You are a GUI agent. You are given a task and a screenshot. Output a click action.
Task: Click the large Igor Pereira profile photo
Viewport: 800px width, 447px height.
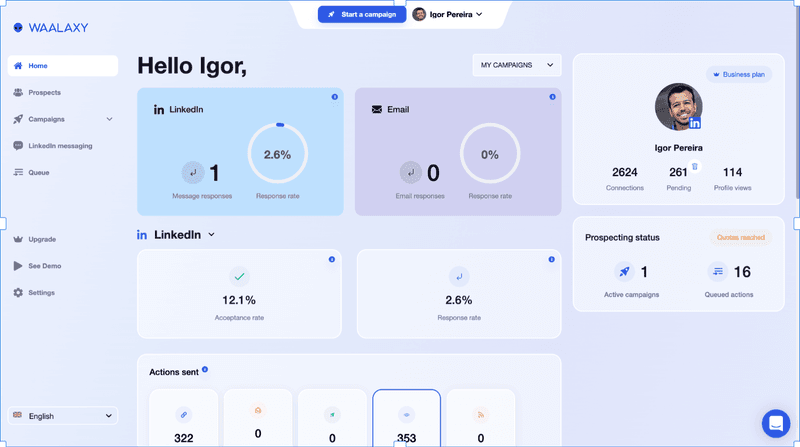coord(679,107)
